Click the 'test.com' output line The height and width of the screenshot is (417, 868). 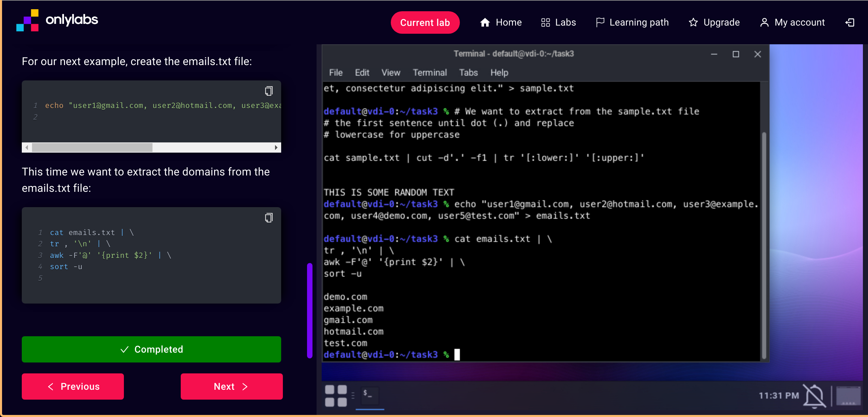tap(345, 343)
